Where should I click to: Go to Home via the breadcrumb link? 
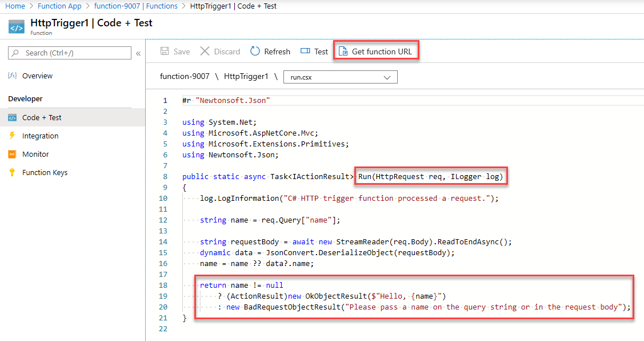click(15, 6)
